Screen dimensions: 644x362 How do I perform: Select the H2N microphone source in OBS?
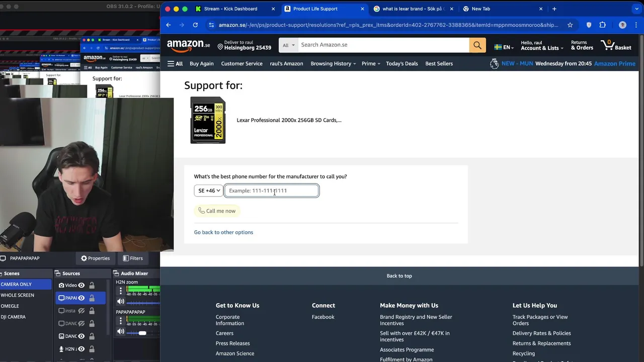point(68,349)
